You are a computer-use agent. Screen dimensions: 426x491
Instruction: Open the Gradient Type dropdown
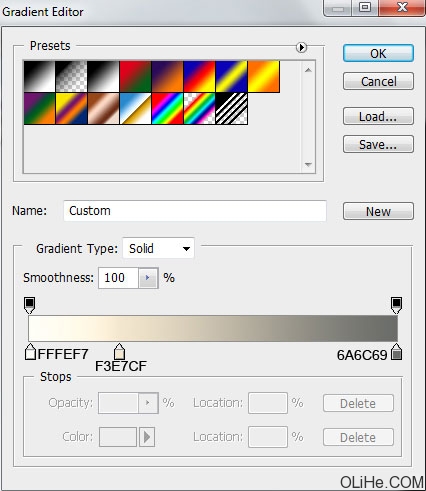coord(159,248)
